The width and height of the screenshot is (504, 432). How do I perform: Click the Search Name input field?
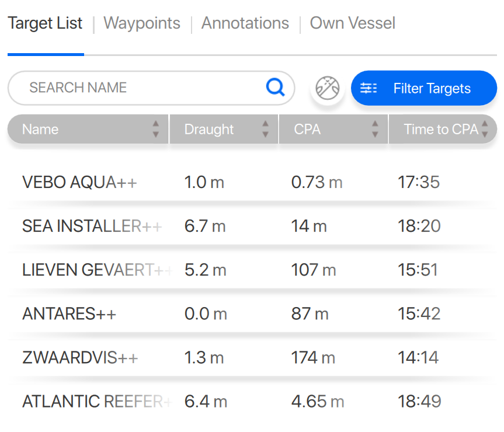click(140, 88)
